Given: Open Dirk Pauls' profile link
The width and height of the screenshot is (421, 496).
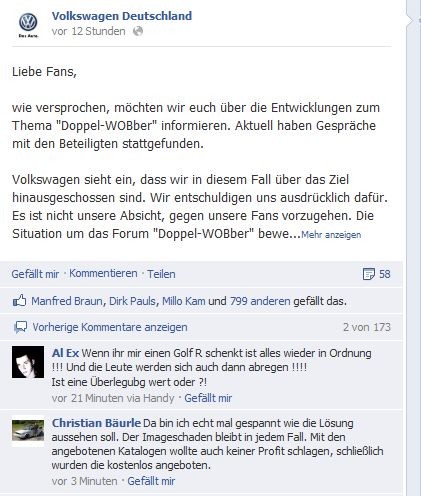Looking at the screenshot, I should [132, 301].
